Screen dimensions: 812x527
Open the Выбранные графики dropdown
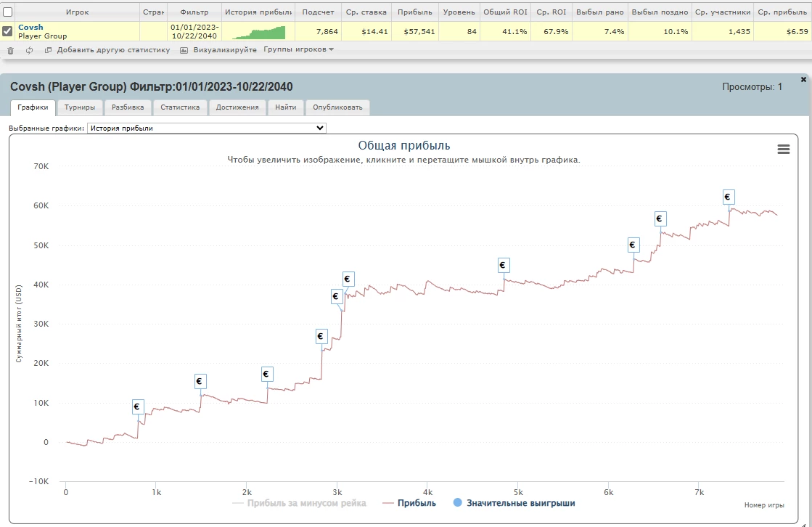(x=206, y=128)
